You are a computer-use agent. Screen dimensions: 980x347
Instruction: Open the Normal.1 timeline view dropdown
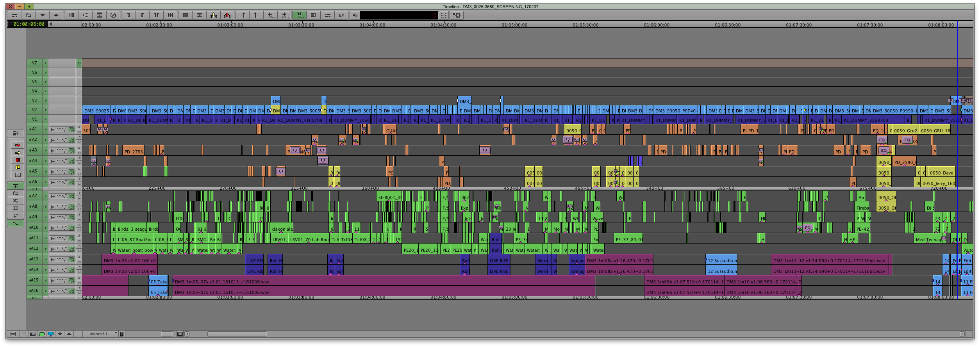coord(101,334)
